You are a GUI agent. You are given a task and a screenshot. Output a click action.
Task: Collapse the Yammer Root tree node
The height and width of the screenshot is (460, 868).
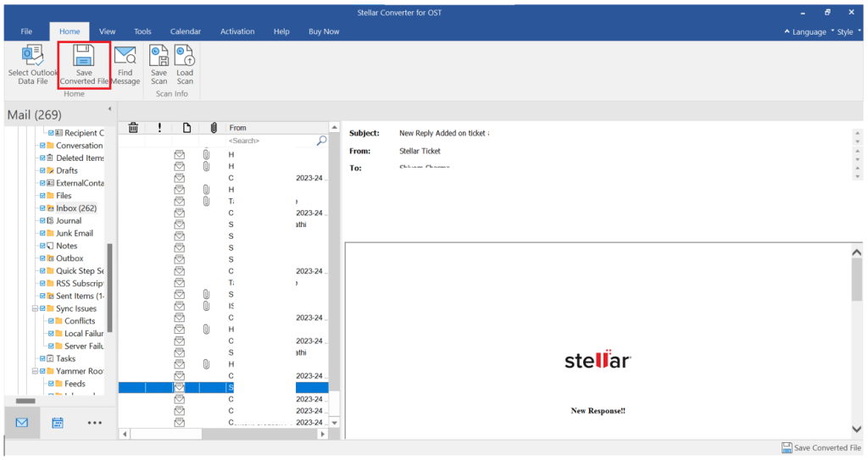(34, 371)
